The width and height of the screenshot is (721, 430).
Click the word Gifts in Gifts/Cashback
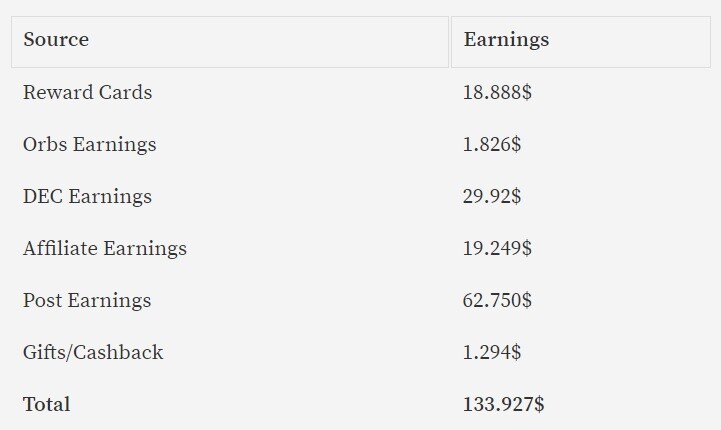point(44,352)
